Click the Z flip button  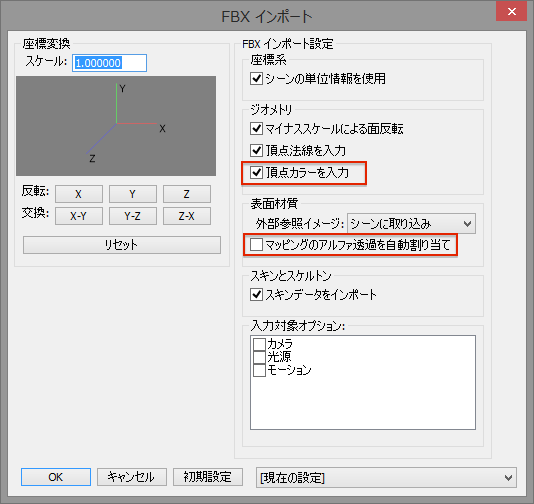click(x=187, y=194)
